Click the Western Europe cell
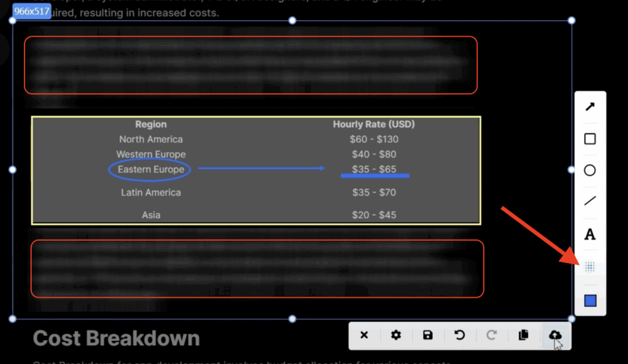 pos(151,154)
